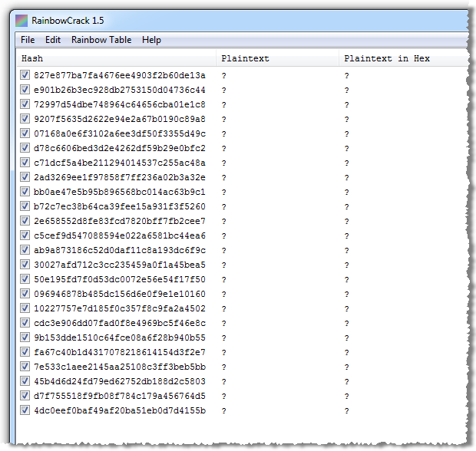The width and height of the screenshot is (476, 451).
Task: Toggle checkbox for d78c6606bed3d2e4262df59b29e0bfc2
Action: 25,148
